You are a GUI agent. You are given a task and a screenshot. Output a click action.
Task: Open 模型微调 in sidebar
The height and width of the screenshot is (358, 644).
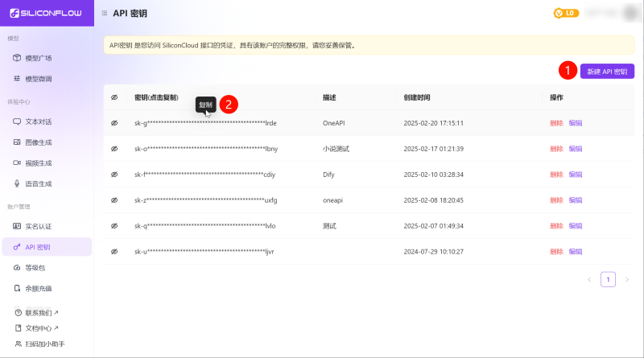coord(38,79)
